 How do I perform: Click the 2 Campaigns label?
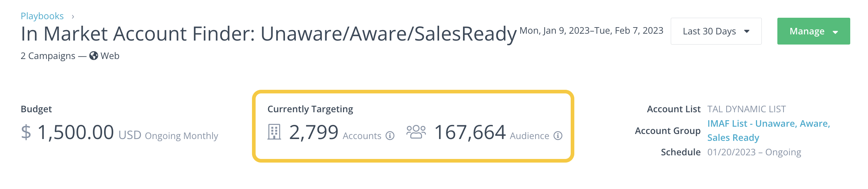click(x=48, y=56)
